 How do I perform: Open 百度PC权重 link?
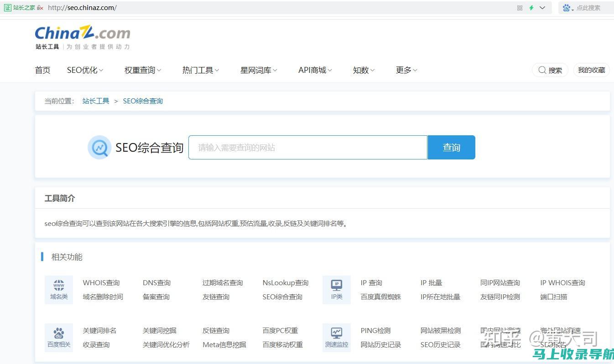280,331
